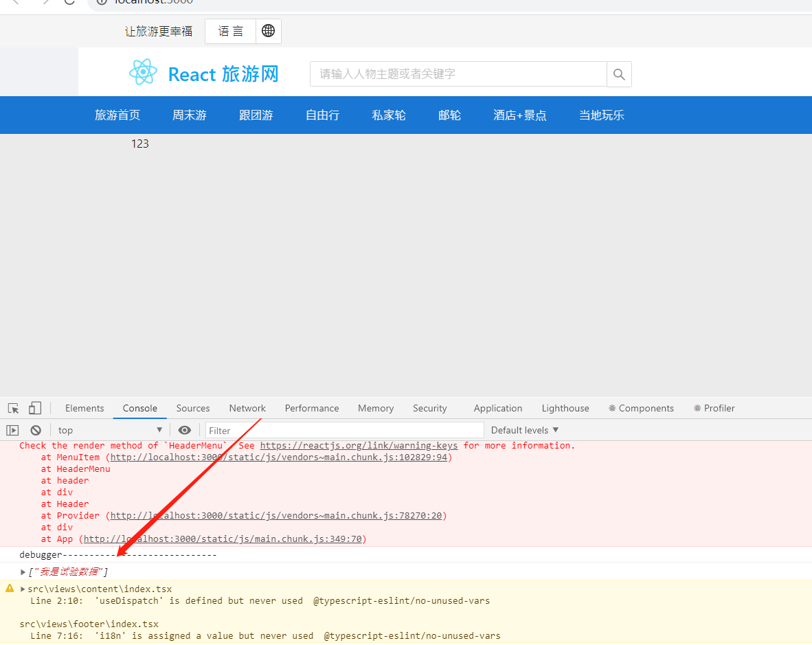This screenshot has width=812, height=645.
Task: Expand the content/index.tsx eslint warning
Action: (22, 589)
